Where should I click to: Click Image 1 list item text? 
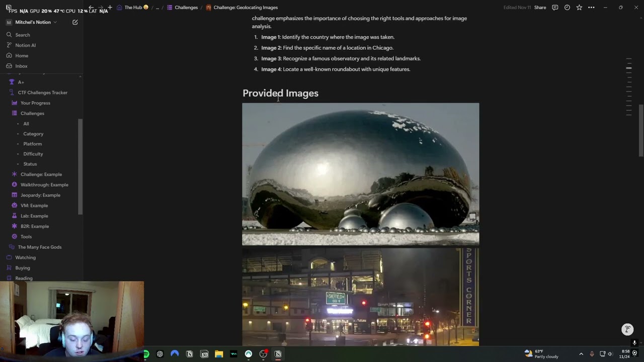point(328,37)
